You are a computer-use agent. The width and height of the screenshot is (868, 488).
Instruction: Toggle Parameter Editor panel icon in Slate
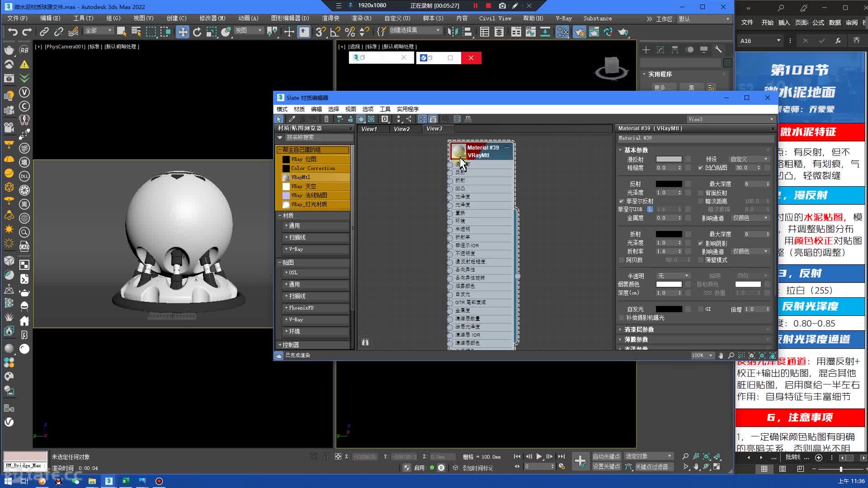pos(433,119)
